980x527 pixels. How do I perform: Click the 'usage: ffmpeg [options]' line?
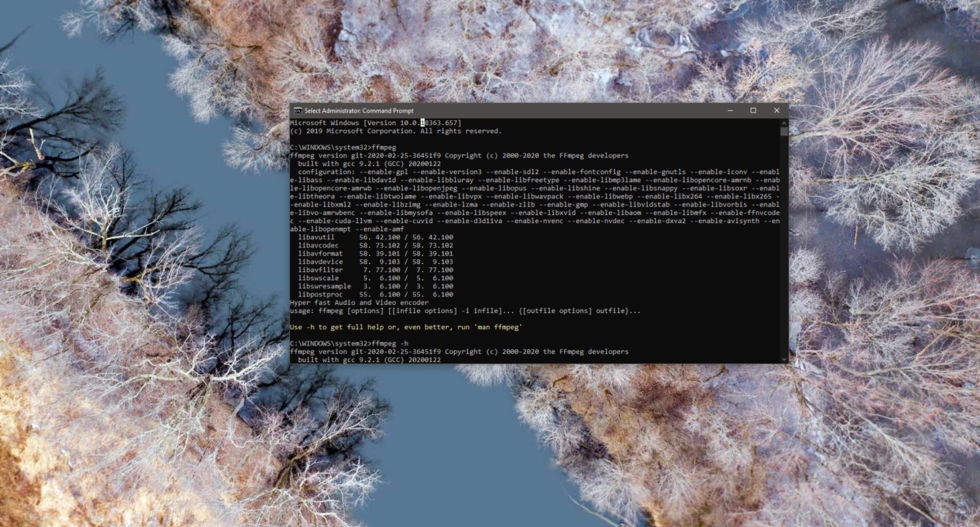[465, 310]
